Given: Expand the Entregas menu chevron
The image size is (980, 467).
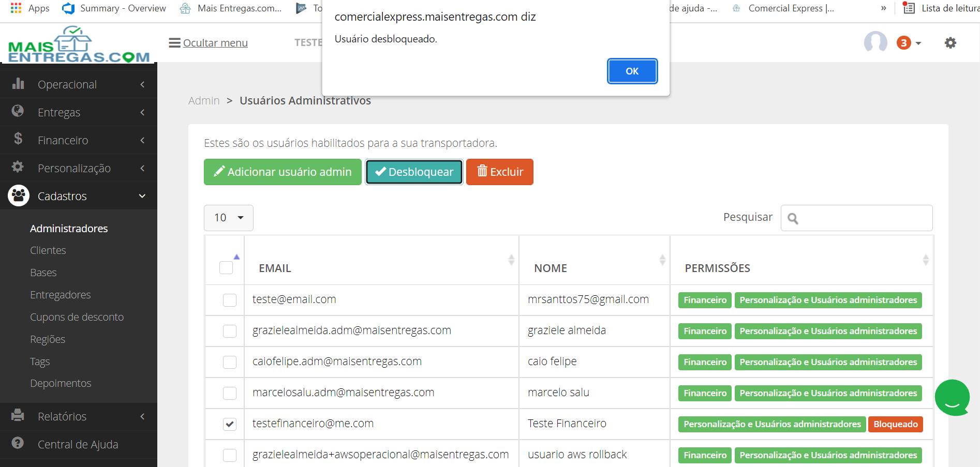Looking at the screenshot, I should [142, 112].
